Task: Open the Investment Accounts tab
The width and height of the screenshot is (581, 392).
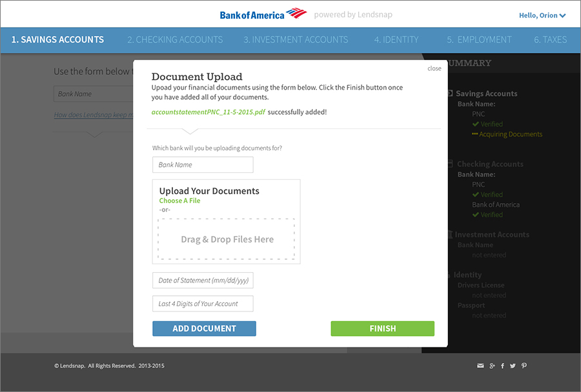Action: [x=296, y=40]
